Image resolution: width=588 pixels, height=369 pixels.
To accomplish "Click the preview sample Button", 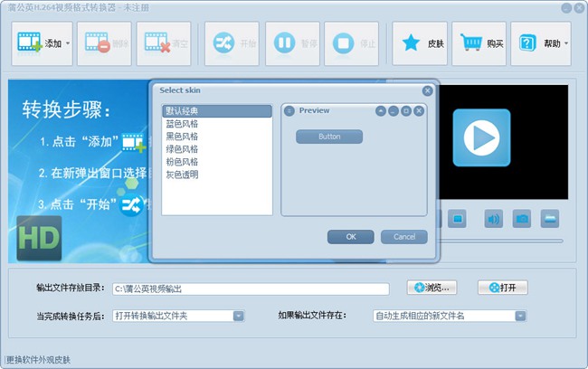I will (329, 137).
